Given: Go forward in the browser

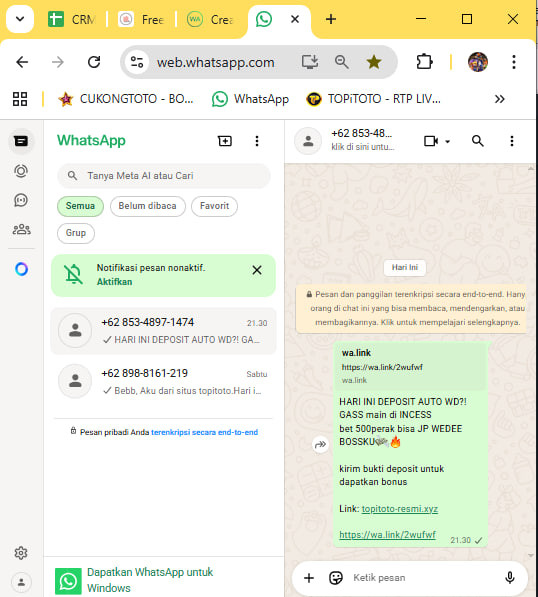Looking at the screenshot, I should click(58, 62).
